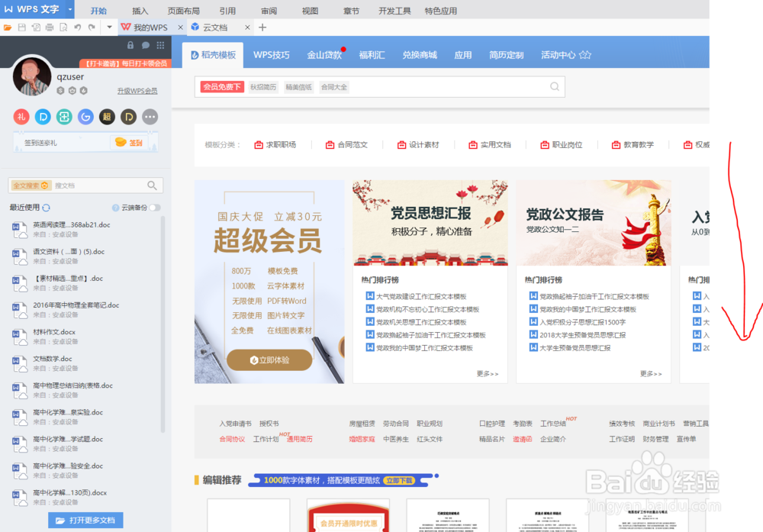Click 立即下载 on the font banner
Screen dimensions: 763x532
point(400,480)
